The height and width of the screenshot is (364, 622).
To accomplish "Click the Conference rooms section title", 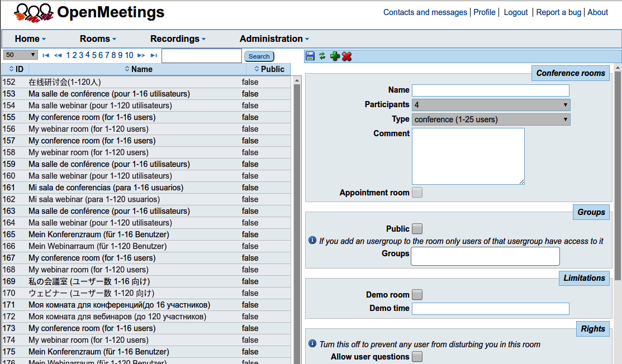I will pyautogui.click(x=571, y=73).
